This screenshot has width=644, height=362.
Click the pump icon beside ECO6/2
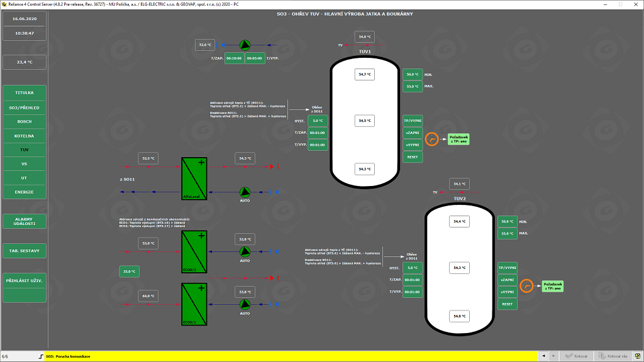coord(245,251)
